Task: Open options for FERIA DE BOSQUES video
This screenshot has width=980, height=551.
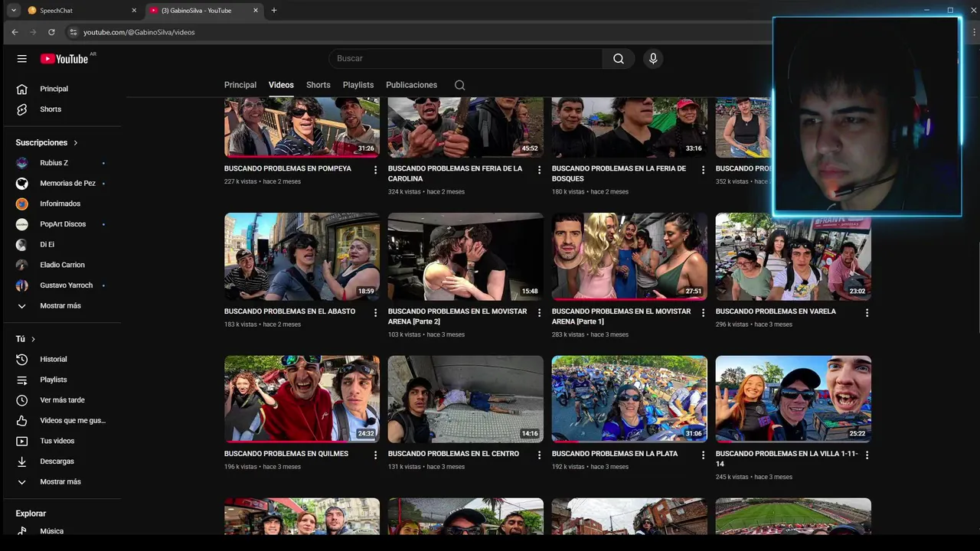Action: (703, 170)
